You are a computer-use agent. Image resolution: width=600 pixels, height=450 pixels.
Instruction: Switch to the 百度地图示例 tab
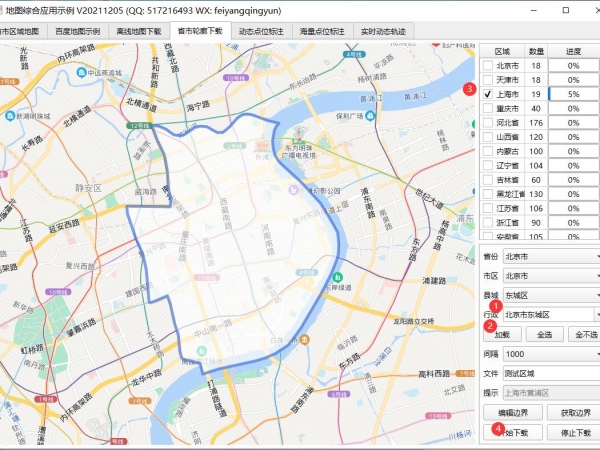(77, 32)
